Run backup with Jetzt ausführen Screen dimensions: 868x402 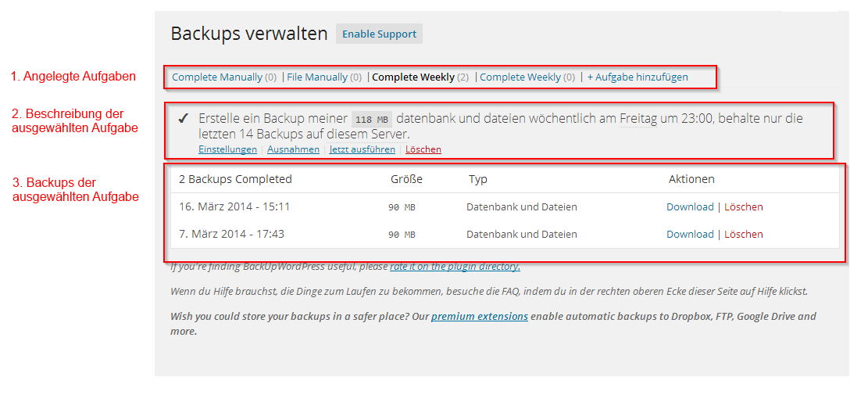pyautogui.click(x=362, y=149)
